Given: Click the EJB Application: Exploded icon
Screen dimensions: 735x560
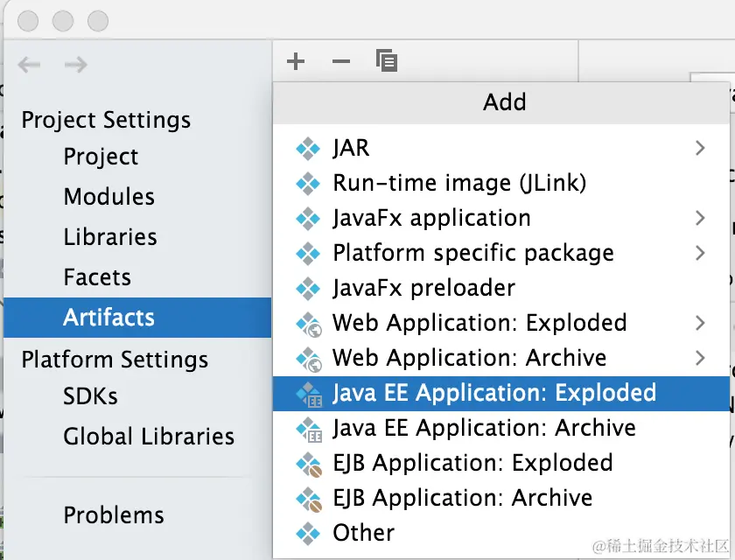Looking at the screenshot, I should [x=309, y=464].
